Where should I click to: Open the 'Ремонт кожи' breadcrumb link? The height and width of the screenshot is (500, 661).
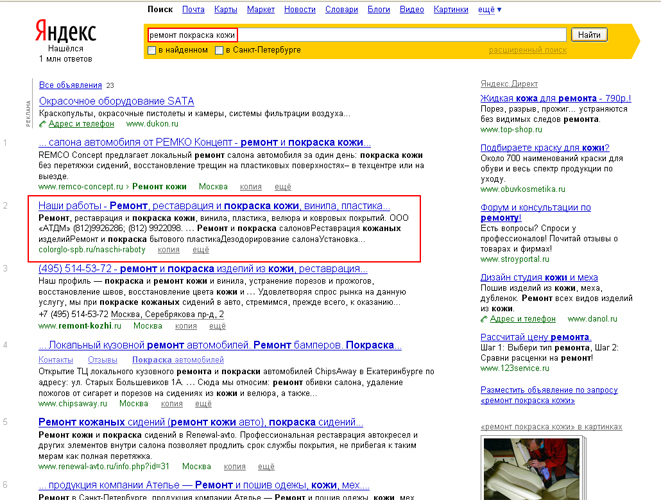click(x=159, y=187)
